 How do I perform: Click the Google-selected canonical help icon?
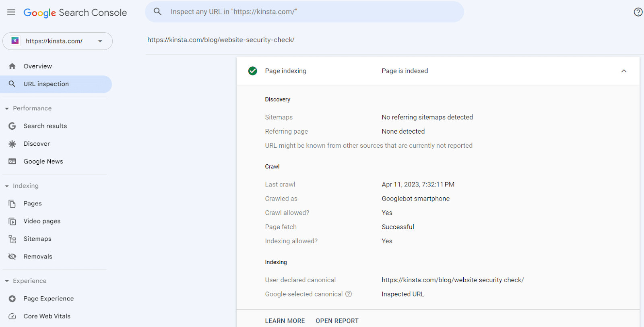[x=349, y=294]
